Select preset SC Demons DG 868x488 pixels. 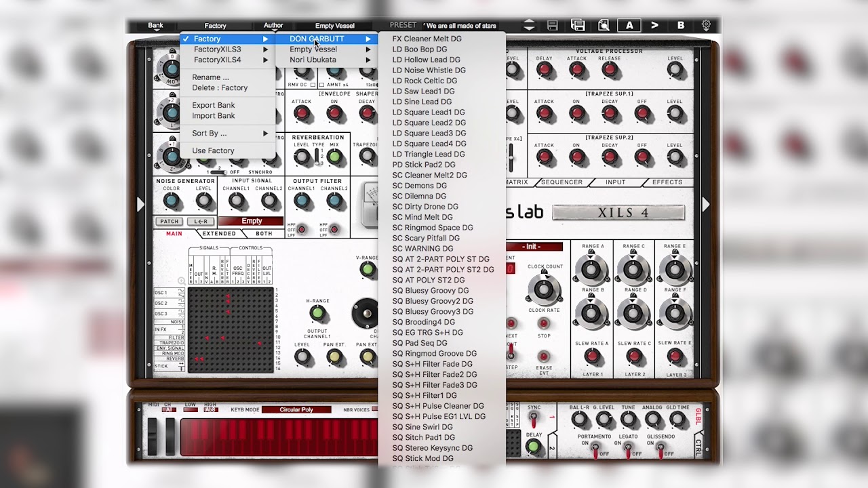442,186
